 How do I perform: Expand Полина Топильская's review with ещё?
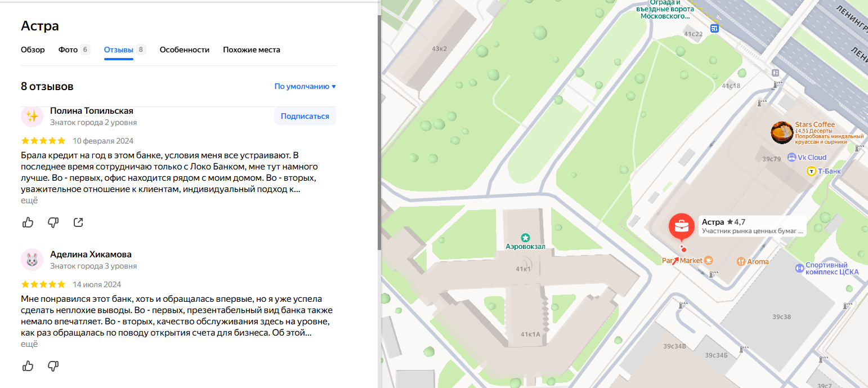(x=29, y=200)
